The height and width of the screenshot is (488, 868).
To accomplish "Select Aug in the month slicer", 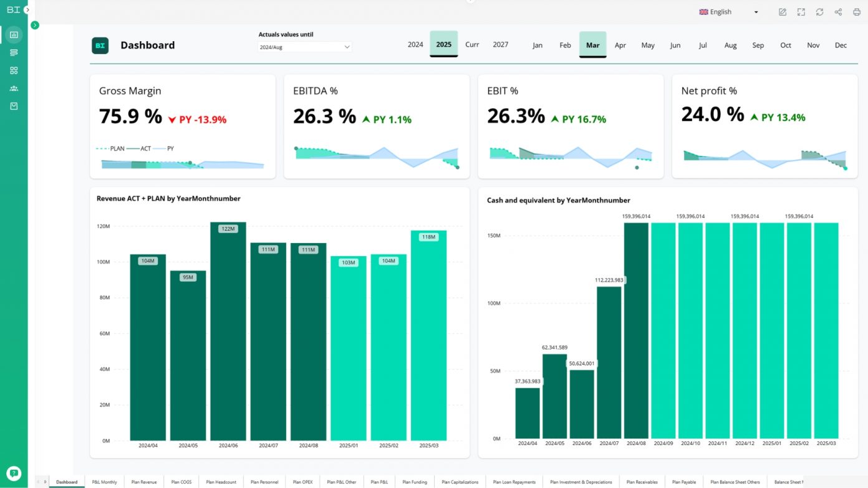I will coord(730,45).
